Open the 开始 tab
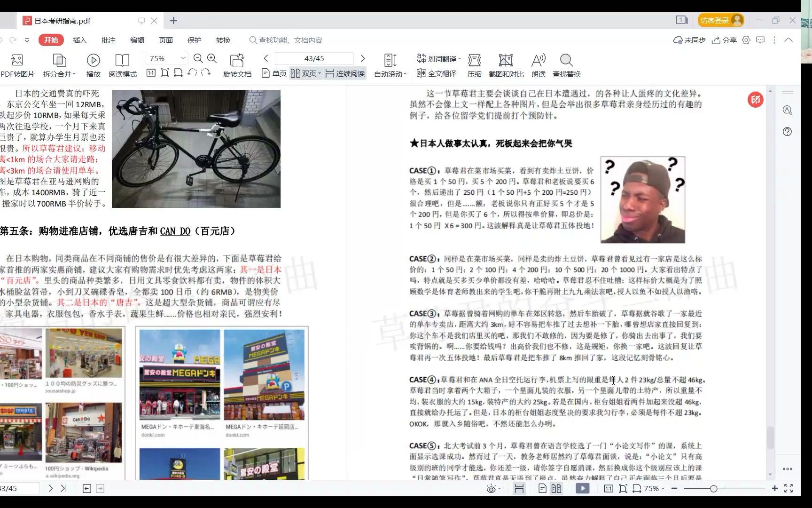Viewport: 812px width, 508px height. (51, 40)
